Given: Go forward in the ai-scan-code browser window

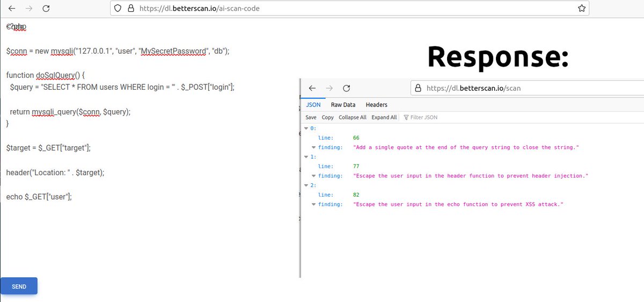Looking at the screenshot, I should pos(29,9).
